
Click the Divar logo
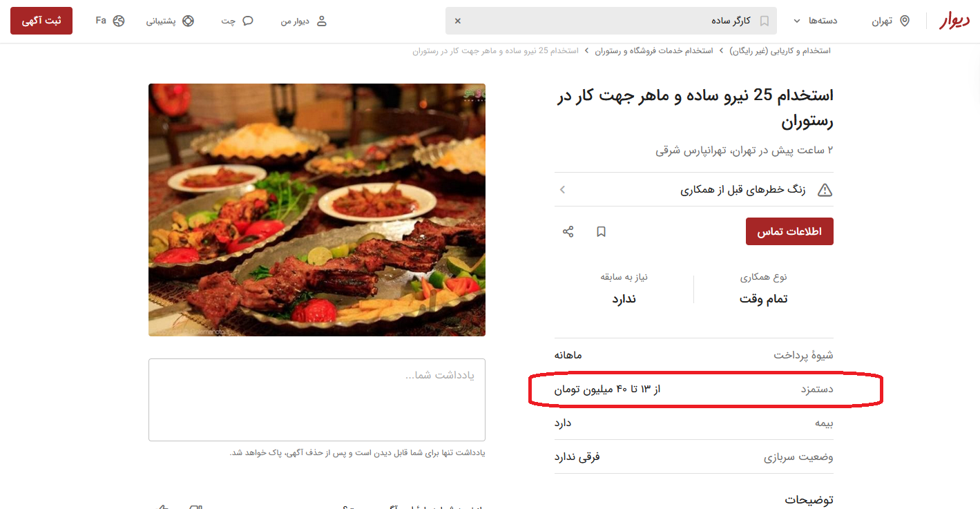tap(954, 21)
